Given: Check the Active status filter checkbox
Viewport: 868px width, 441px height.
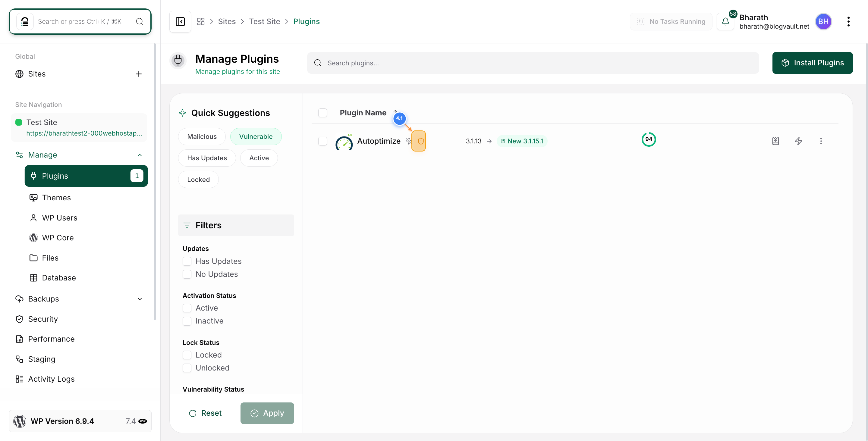Looking at the screenshot, I should click(x=187, y=308).
